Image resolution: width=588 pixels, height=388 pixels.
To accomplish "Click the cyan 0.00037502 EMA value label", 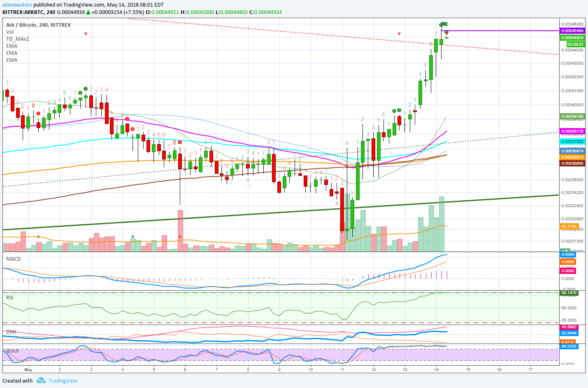I will click(572, 141).
